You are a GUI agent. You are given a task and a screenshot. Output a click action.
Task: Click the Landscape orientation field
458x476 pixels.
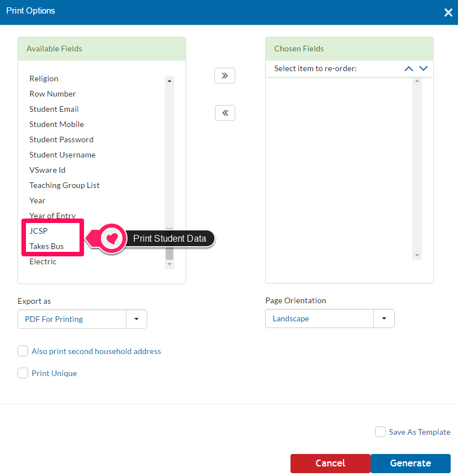coord(319,318)
